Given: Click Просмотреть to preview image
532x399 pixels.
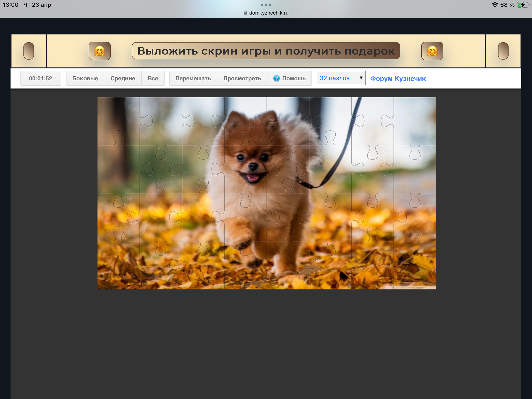Looking at the screenshot, I should 242,78.
